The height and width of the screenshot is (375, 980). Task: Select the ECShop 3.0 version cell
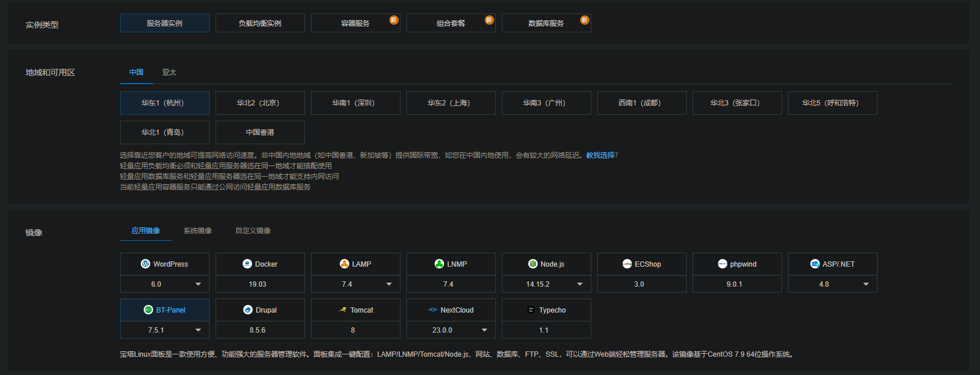click(642, 284)
